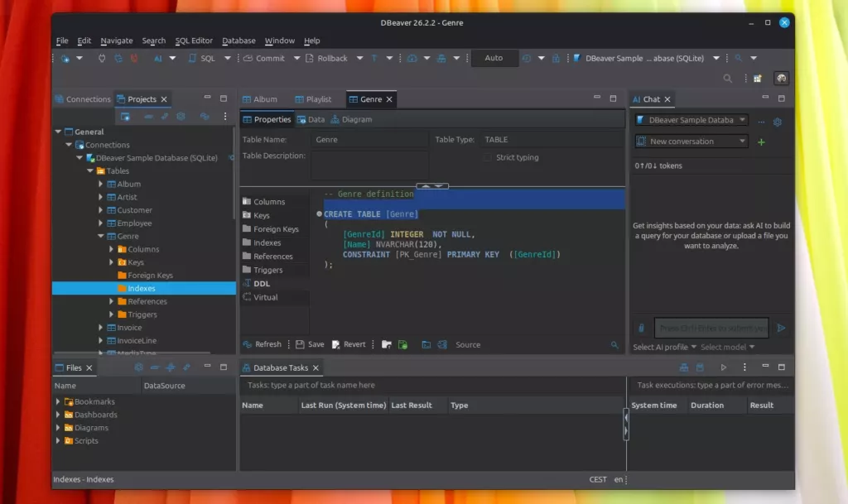848x504 pixels.
Task: Collapse the General project node
Action: pyautogui.click(x=58, y=132)
